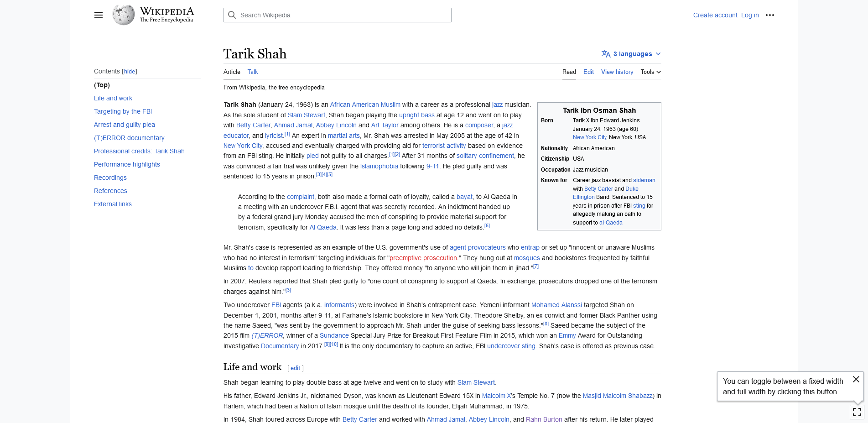Image resolution: width=868 pixels, height=423 pixels.
Task: Open the Ahmad Jamal link in intro
Action: [x=293, y=125]
